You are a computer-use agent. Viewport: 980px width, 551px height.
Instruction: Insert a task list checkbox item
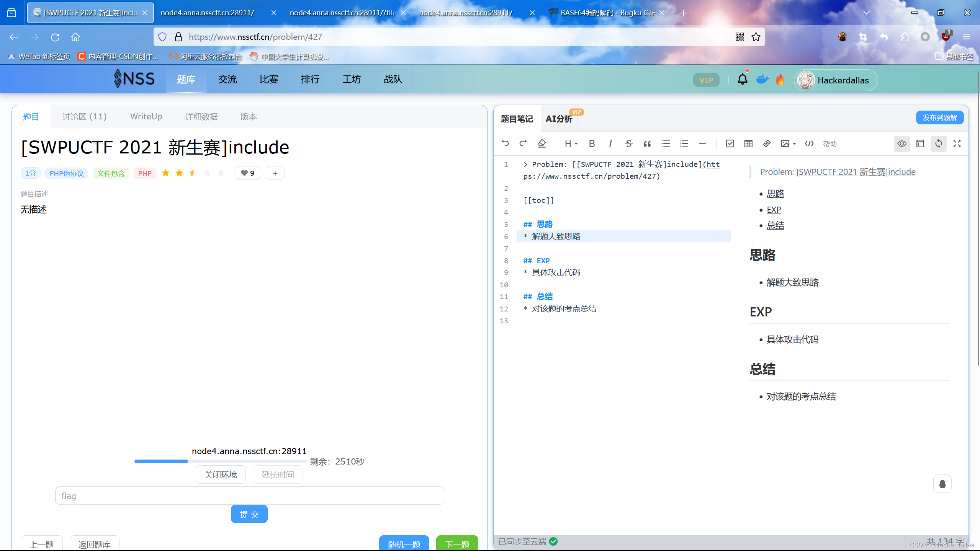click(730, 143)
